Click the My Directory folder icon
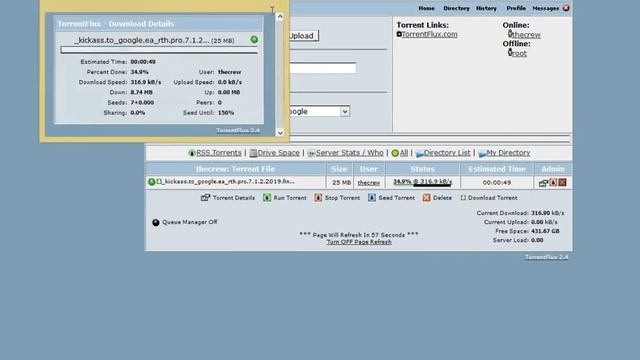Image resolution: width=640 pixels, height=360 pixels. 482,153
